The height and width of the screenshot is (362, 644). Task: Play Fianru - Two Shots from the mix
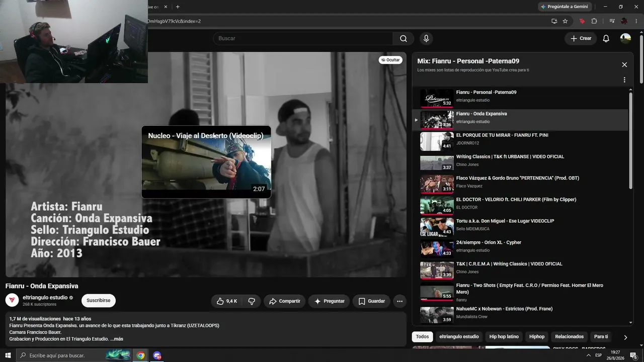coord(521,292)
